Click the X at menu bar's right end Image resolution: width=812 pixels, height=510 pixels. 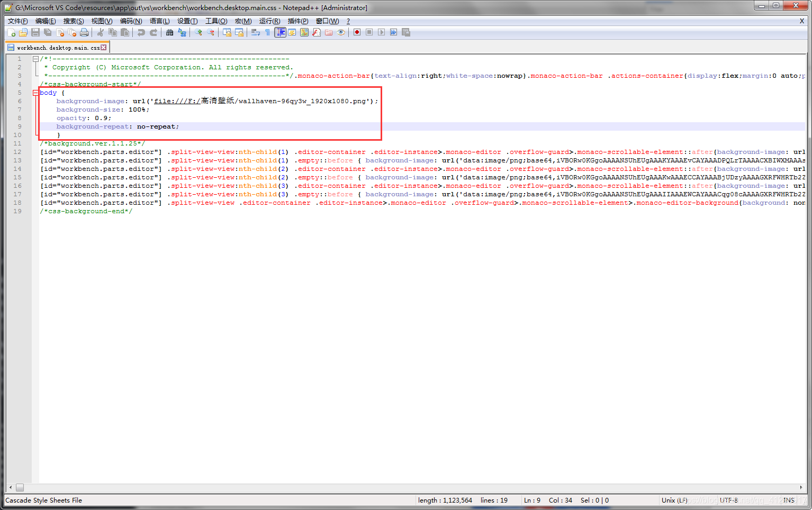point(802,21)
